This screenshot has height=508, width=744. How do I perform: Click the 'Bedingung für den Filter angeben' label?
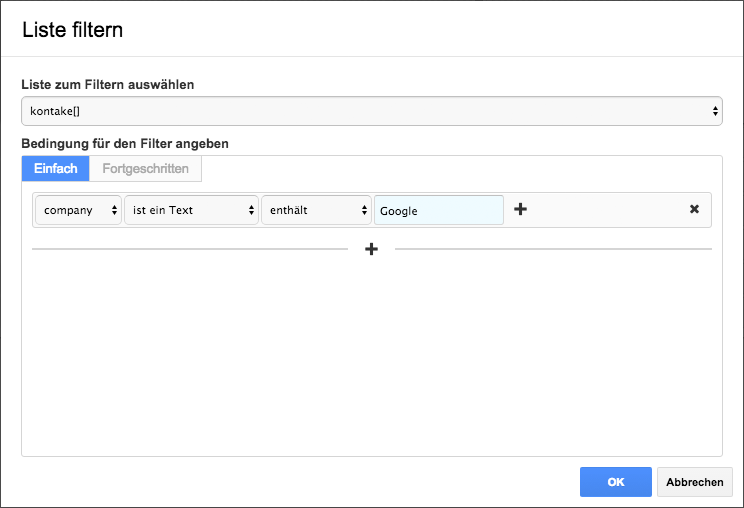click(x=125, y=143)
